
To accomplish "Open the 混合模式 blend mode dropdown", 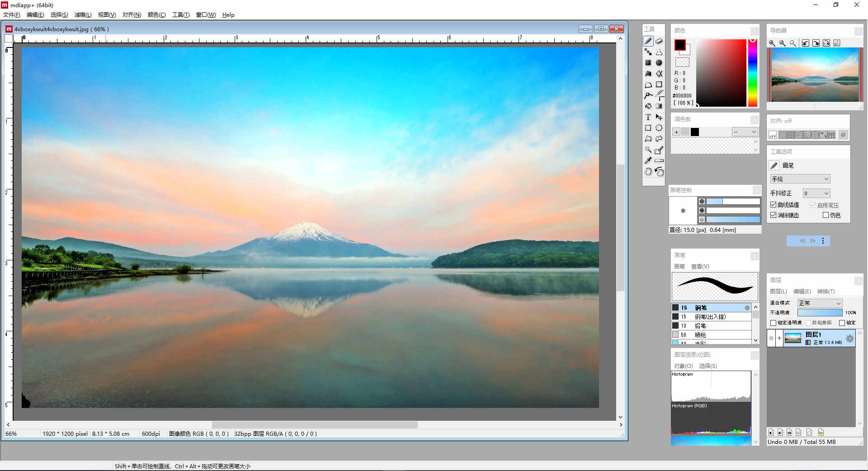I will [819, 303].
